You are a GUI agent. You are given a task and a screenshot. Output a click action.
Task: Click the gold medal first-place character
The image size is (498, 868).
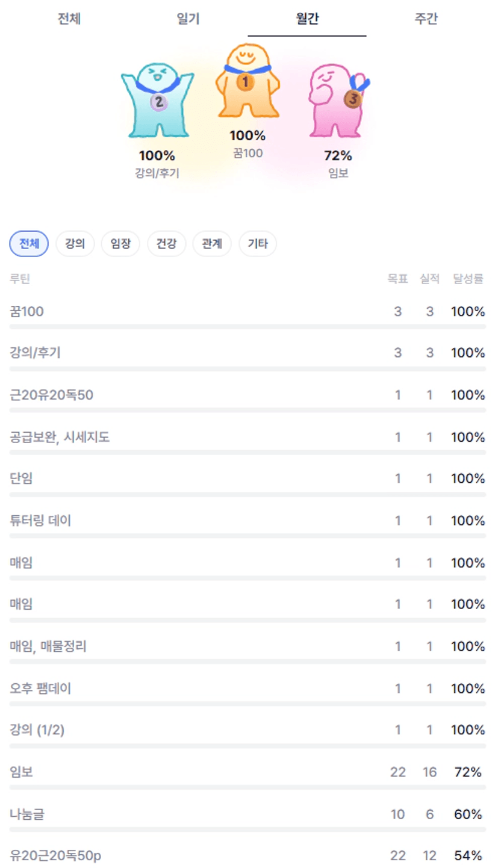[247, 83]
